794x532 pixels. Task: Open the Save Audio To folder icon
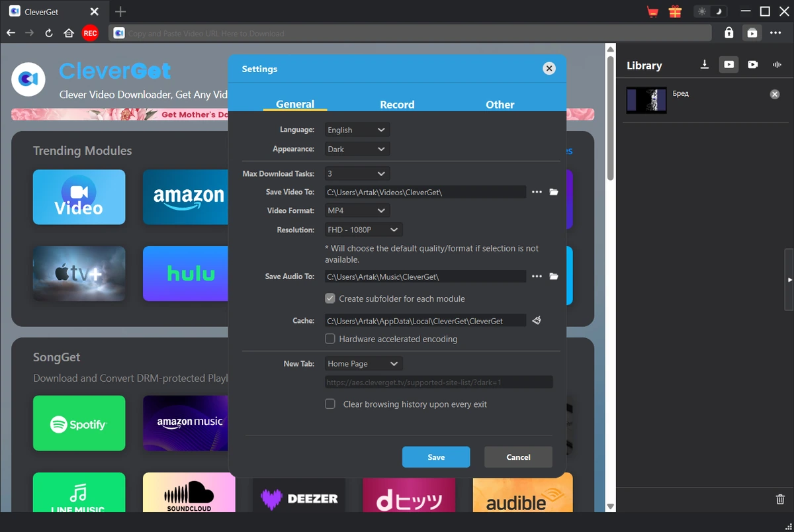pos(554,276)
